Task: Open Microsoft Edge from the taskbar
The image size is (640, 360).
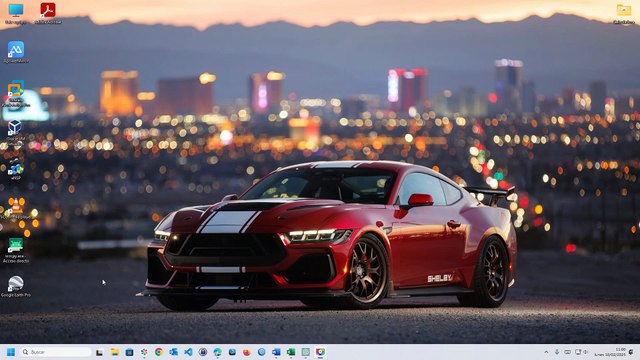Action: tap(218, 352)
